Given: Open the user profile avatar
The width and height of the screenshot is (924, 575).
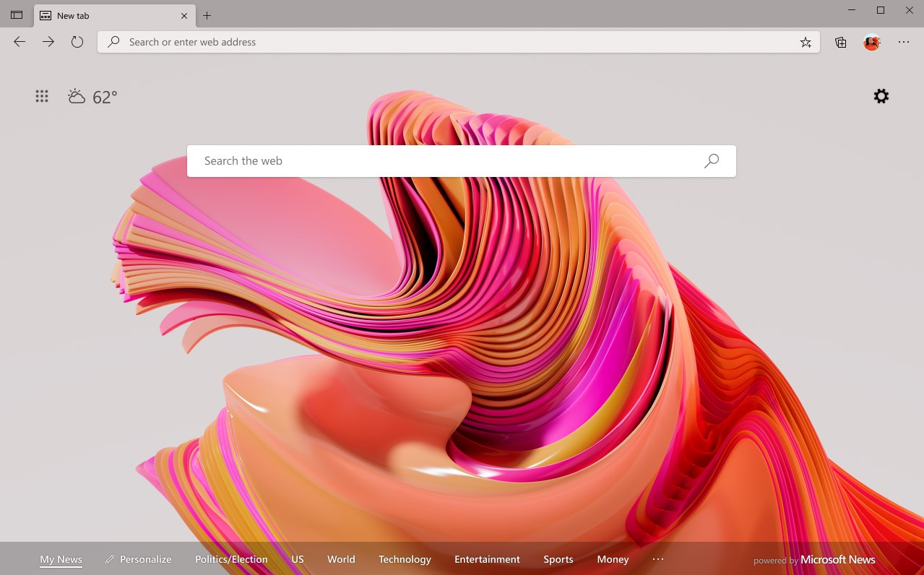Looking at the screenshot, I should click(872, 42).
